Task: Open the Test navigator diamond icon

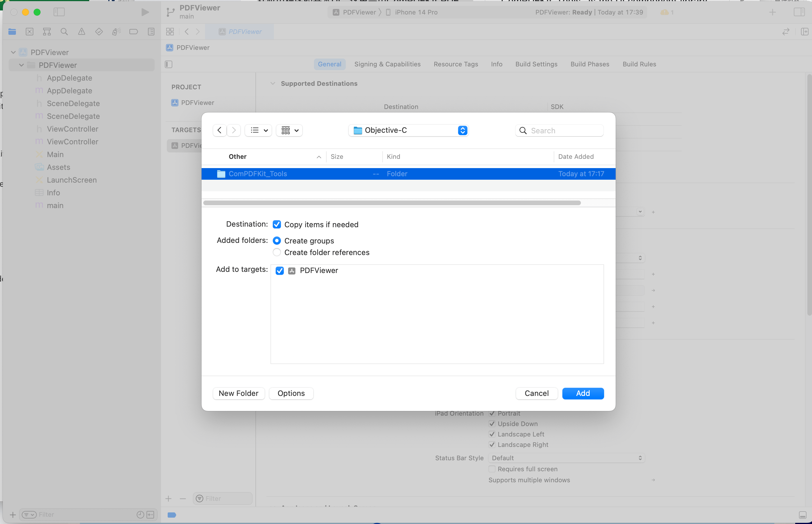Action: [x=99, y=32]
